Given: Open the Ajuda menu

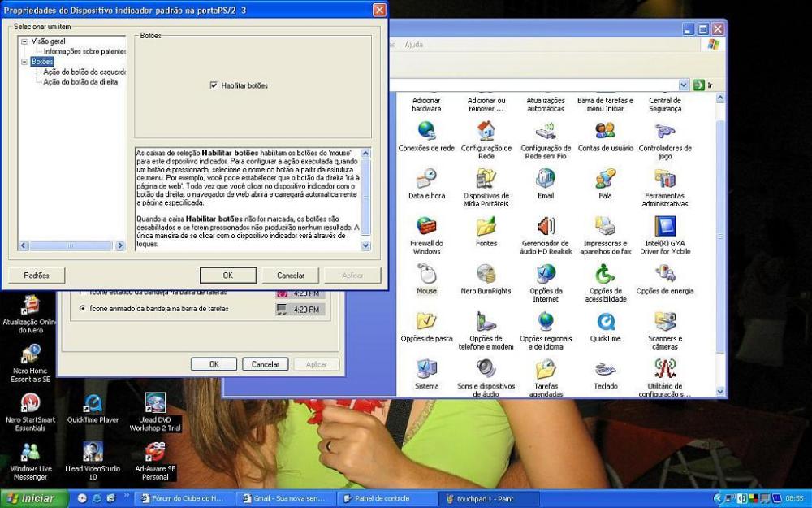Looking at the screenshot, I should point(413,45).
